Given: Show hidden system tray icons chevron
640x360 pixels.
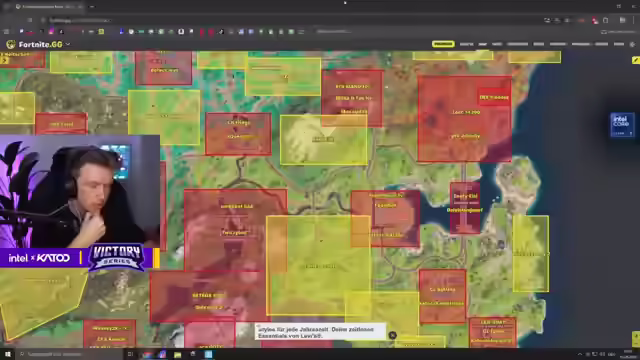Looking at the screenshot, I should tap(580, 354).
